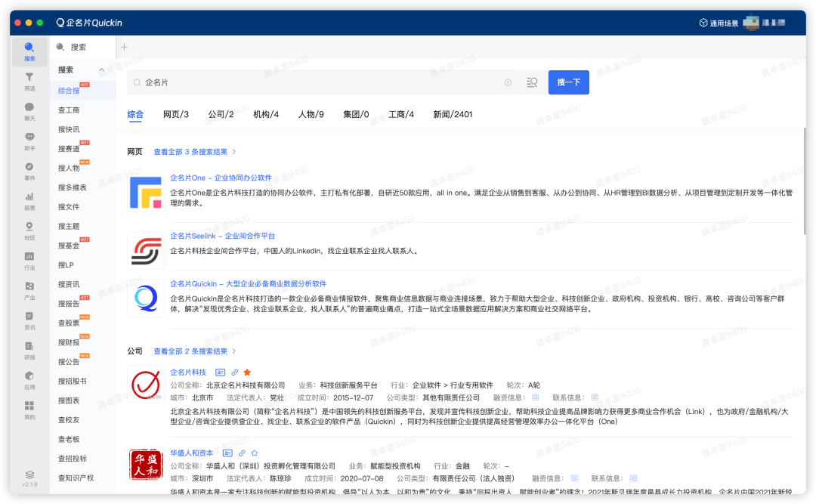Click the 助手 assistant robot icon

(29, 137)
